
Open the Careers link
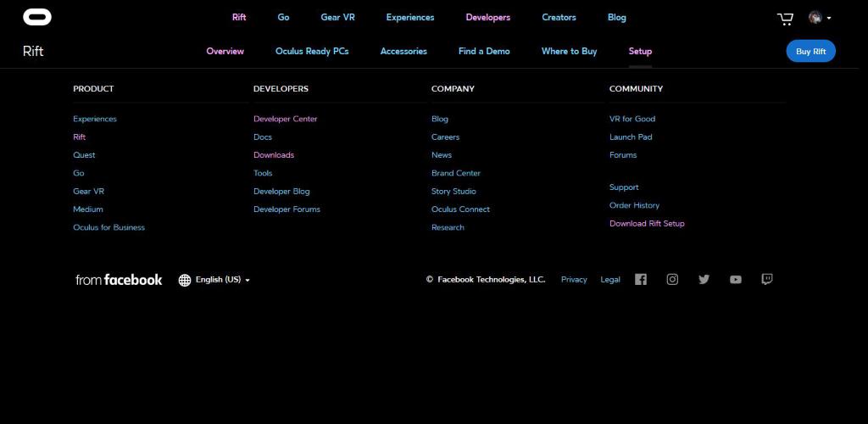(445, 137)
